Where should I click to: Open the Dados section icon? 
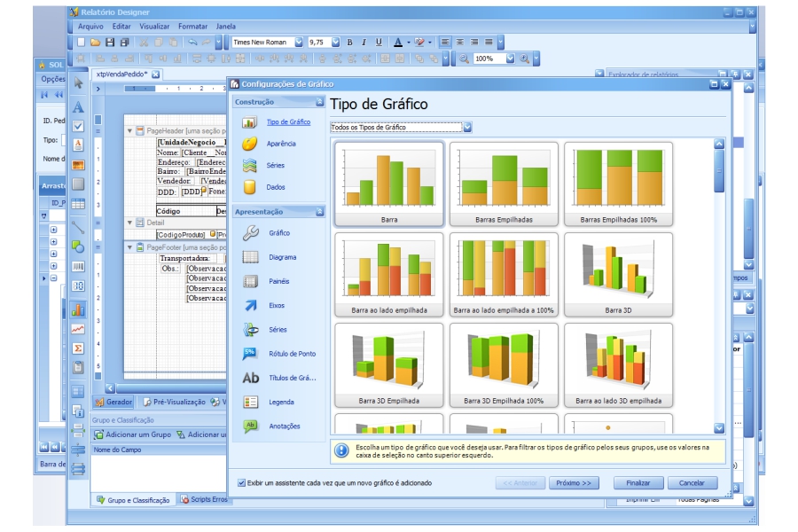(250, 187)
